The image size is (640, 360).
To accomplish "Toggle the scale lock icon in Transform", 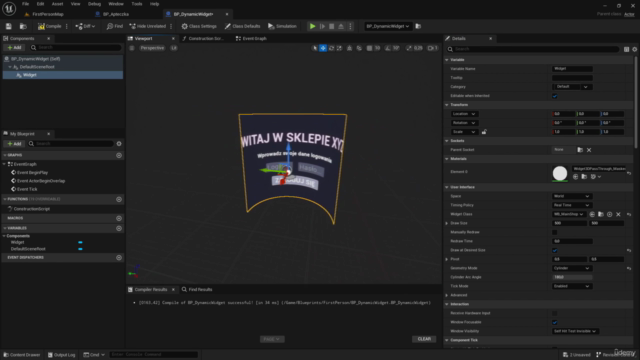I will point(484,132).
